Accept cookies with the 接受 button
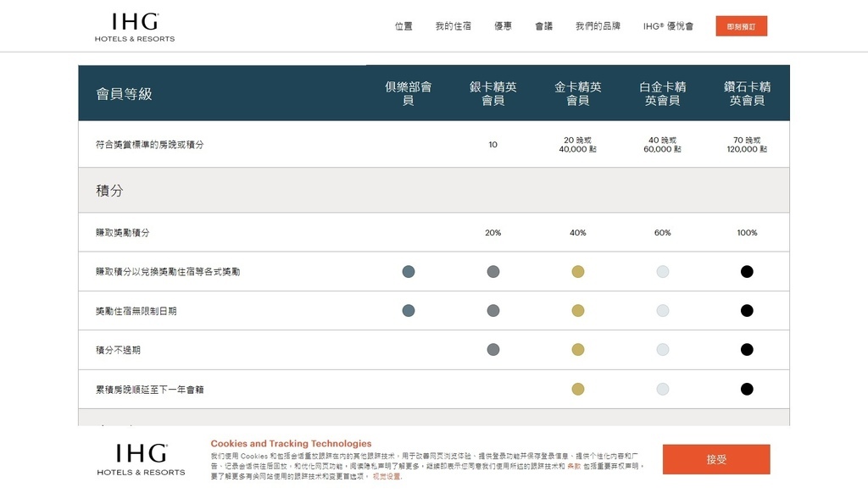Viewport: 868px width, 493px height. pos(716,459)
